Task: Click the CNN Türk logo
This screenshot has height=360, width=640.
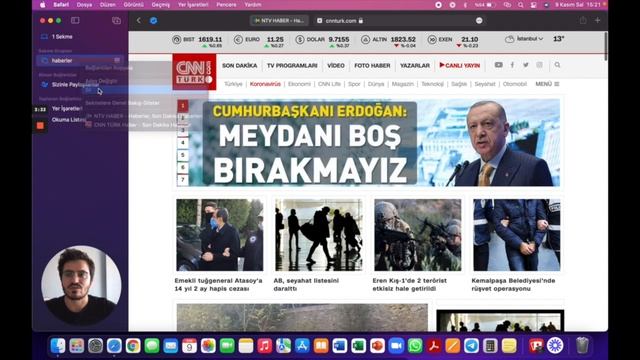Action: (x=194, y=72)
